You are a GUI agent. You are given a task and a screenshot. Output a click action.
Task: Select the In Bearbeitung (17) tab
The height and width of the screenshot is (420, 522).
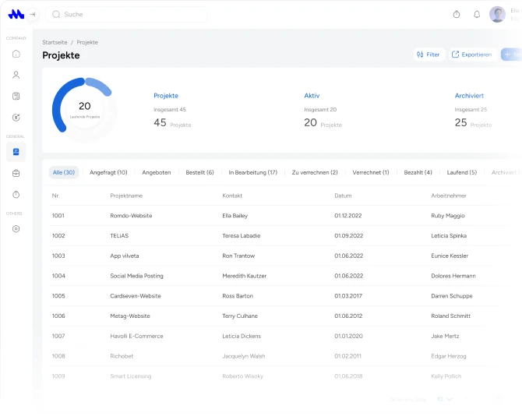click(x=252, y=172)
